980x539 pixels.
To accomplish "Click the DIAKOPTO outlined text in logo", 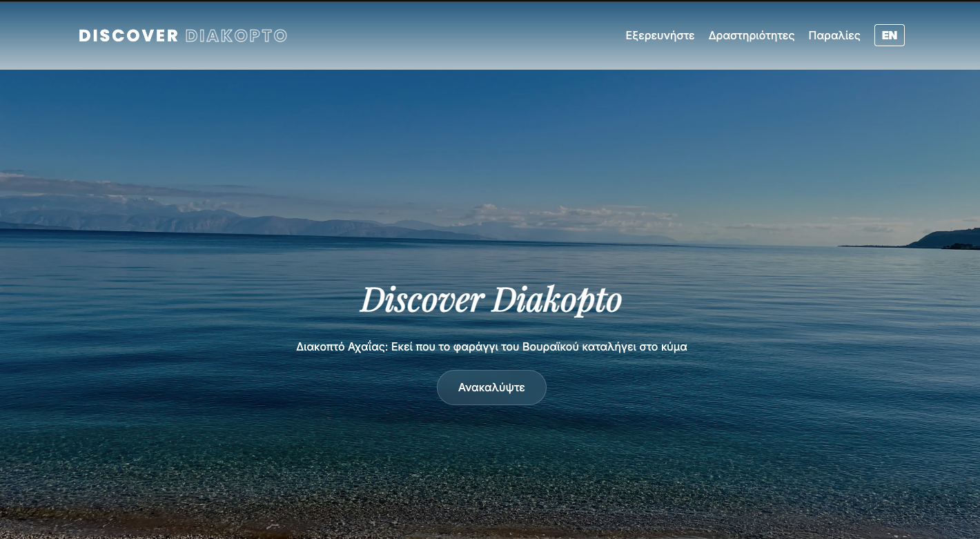I will point(237,35).
